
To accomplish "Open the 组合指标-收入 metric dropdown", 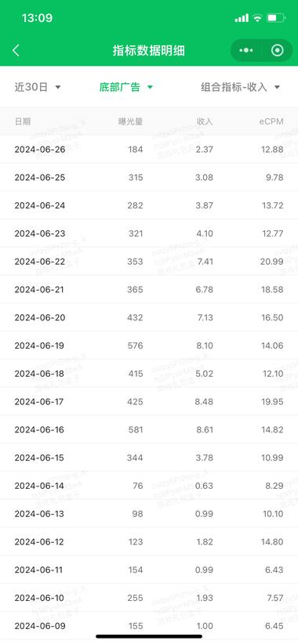I will pyautogui.click(x=241, y=87).
